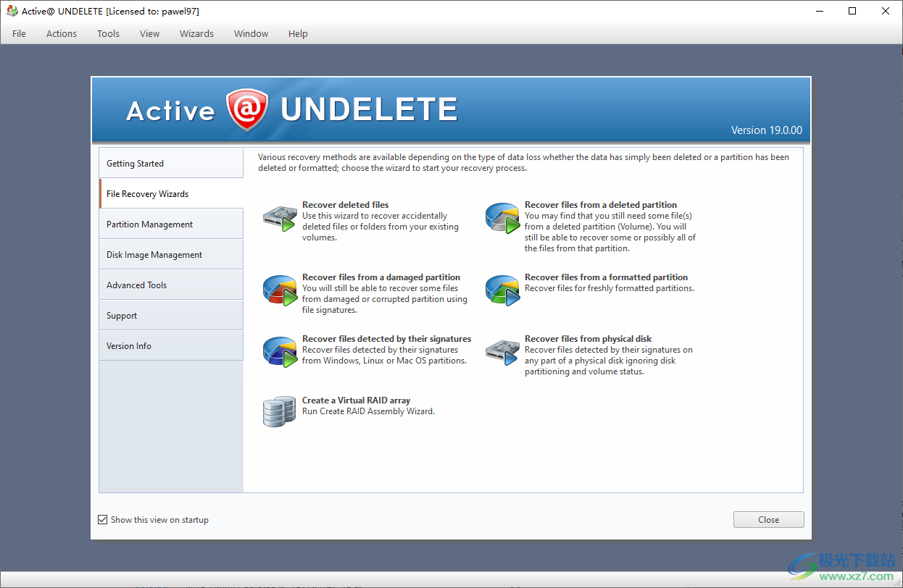Start Recover files from physical disk

tap(588, 339)
